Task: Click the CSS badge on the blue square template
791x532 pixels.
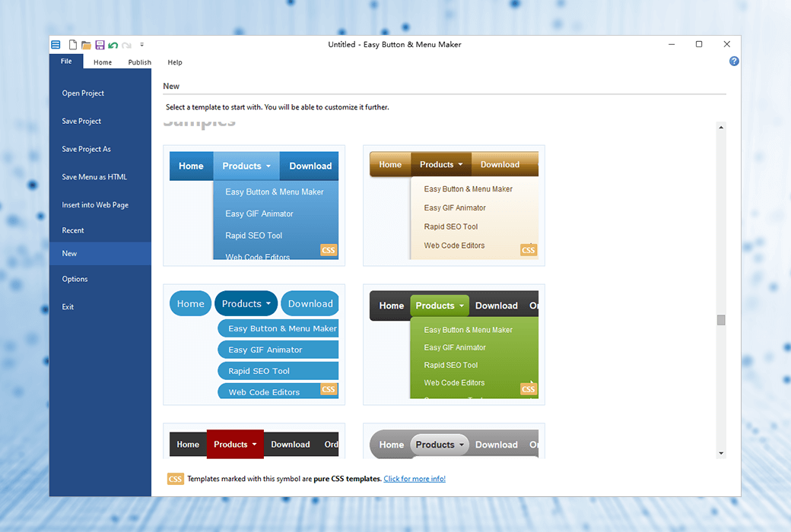Action: tap(329, 250)
